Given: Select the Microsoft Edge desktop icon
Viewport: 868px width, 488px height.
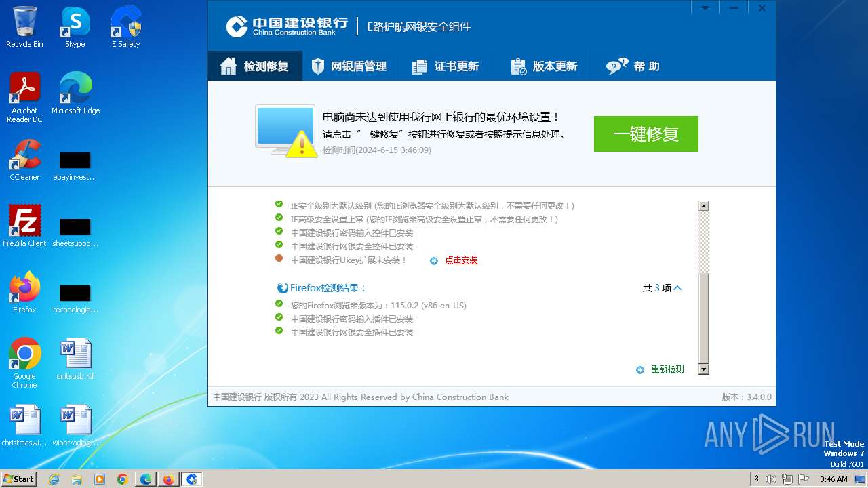Looking at the screenshot, I should 75,94.
